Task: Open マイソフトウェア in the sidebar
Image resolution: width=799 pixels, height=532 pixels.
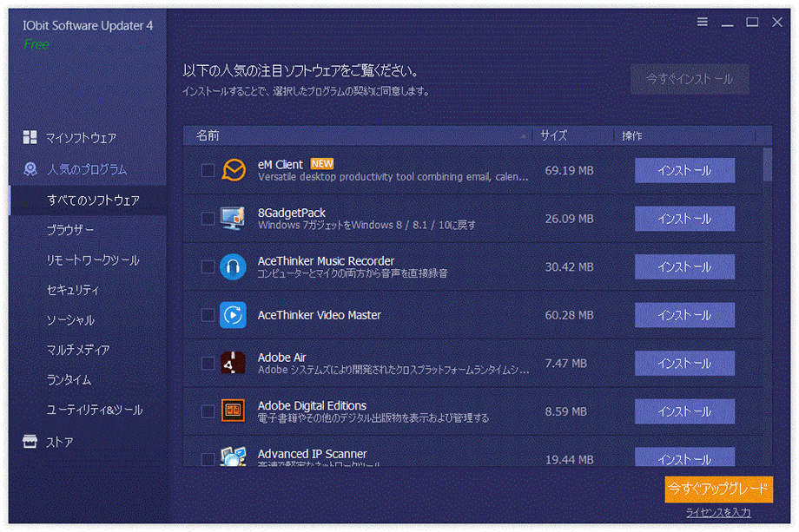Action: click(81, 138)
